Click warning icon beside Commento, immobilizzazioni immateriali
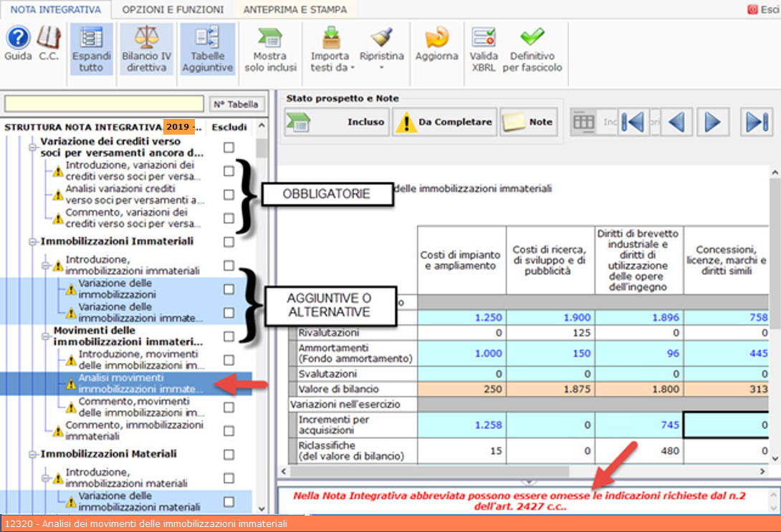 click(x=58, y=431)
